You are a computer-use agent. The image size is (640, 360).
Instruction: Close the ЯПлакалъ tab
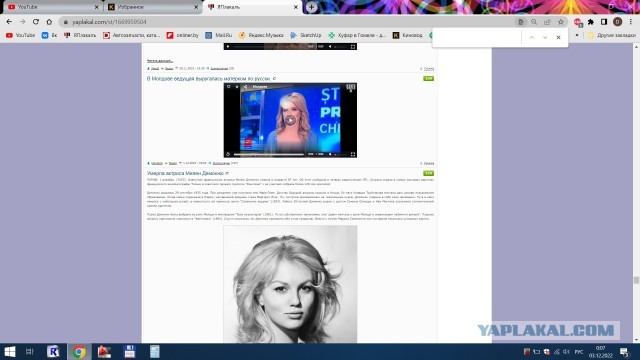[296, 7]
